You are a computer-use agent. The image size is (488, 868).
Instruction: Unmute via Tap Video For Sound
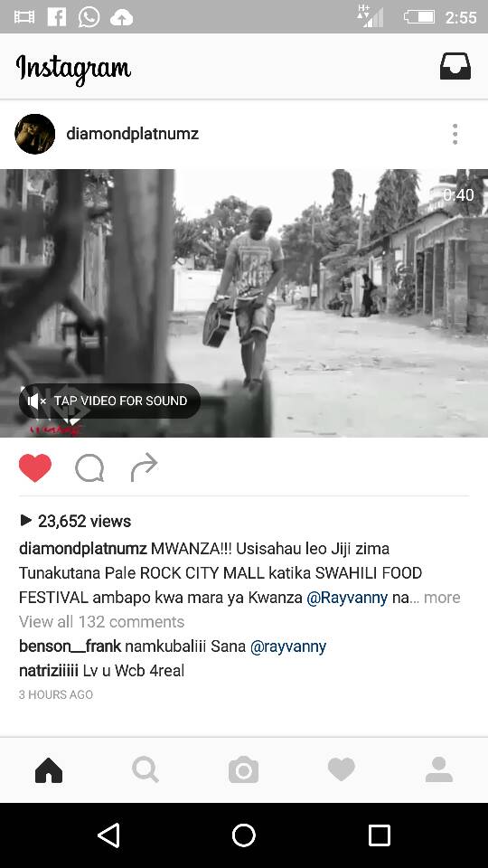coord(109,401)
